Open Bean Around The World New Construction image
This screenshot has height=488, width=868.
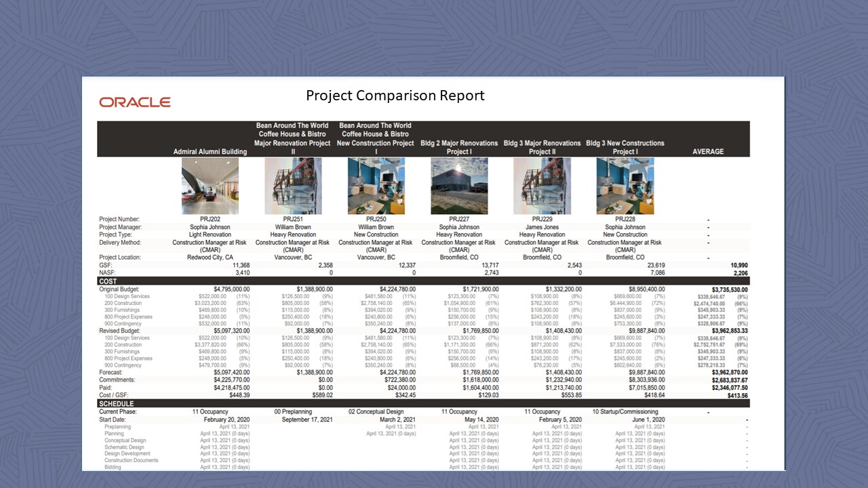pyautogui.click(x=376, y=186)
